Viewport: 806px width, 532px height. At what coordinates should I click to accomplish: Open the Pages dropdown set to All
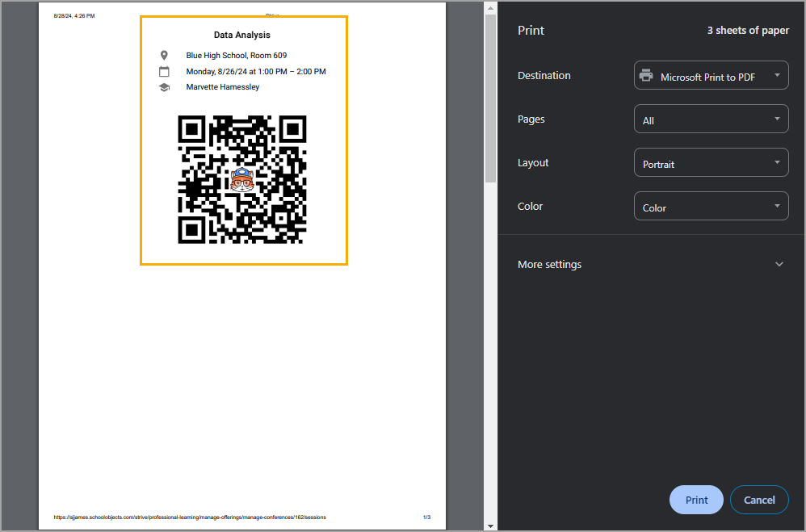coord(711,119)
